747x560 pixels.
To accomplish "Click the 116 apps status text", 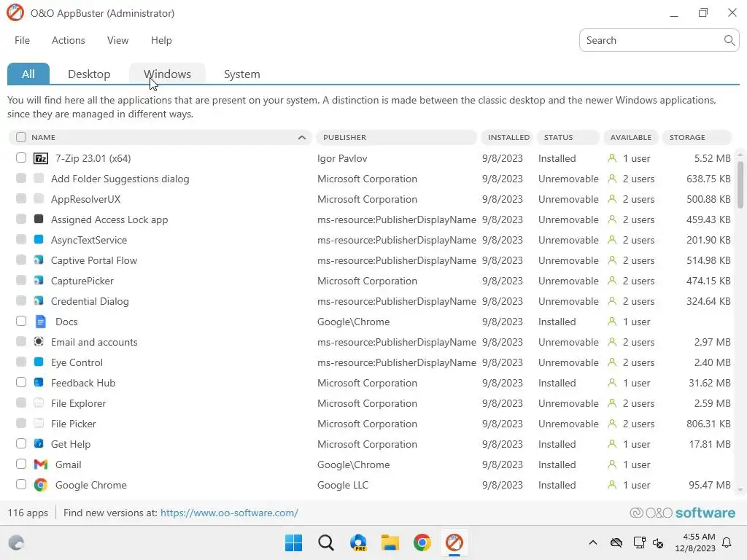I will coord(28,513).
